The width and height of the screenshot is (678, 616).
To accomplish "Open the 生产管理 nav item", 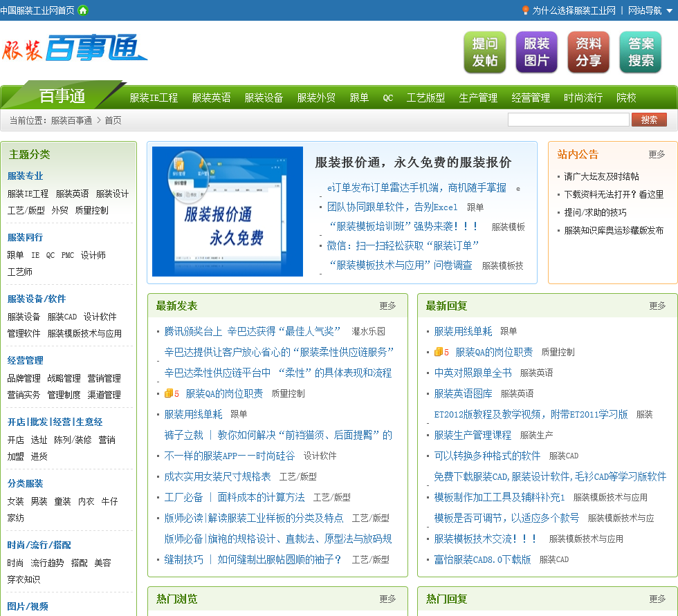I will pos(478,98).
